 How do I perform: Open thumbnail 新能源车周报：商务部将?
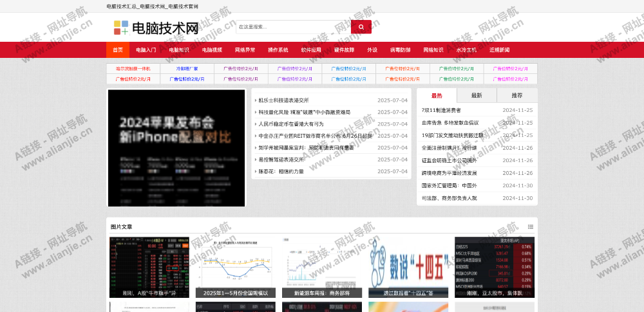pos(322,267)
